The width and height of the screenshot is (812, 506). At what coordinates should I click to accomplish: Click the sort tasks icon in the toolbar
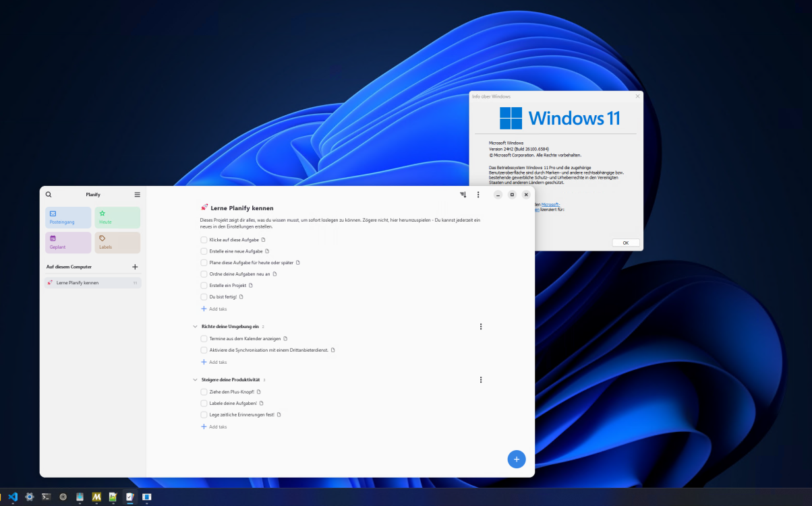tap(462, 194)
